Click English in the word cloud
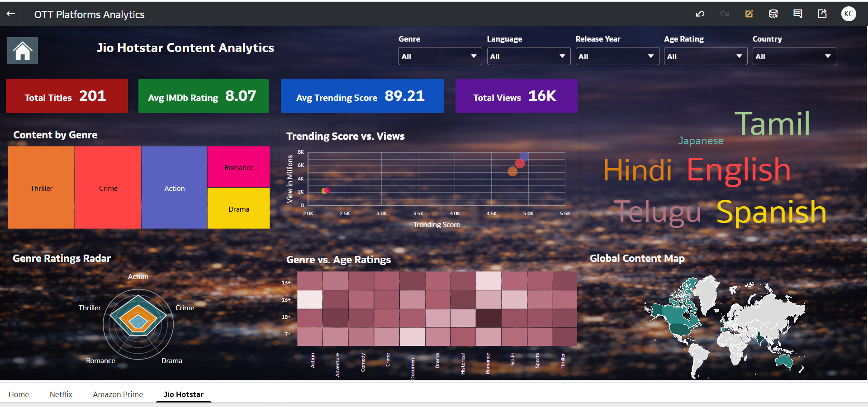868x407 pixels. pos(739,170)
